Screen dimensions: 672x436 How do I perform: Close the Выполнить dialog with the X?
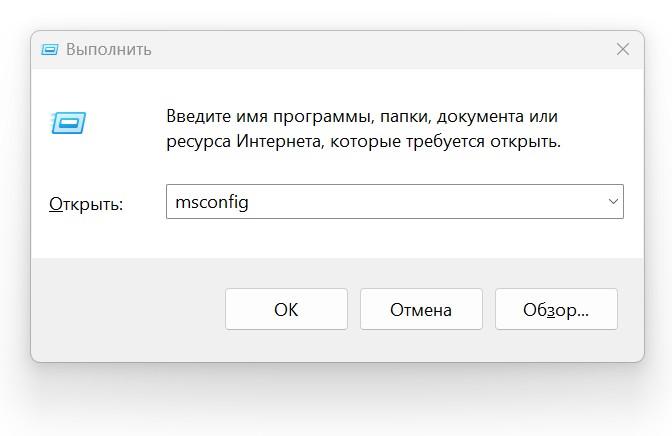[623, 49]
